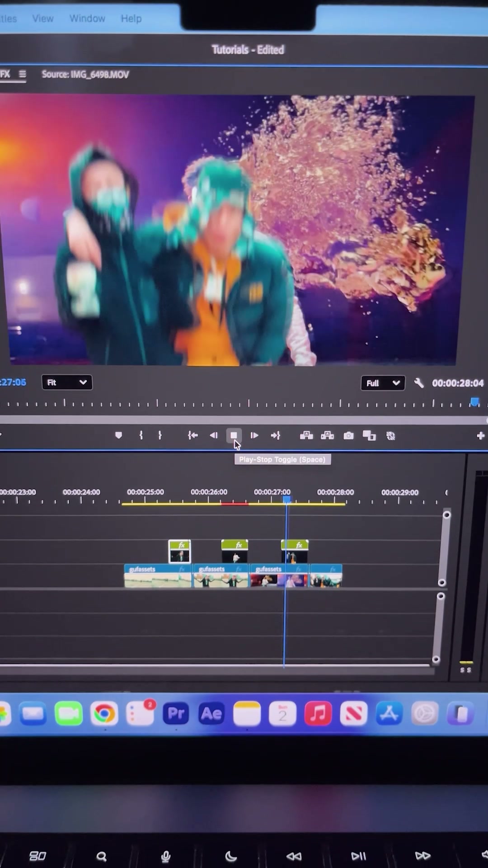Screen dimensions: 488x868
Task: Jump to the In point
Action: [193, 435]
